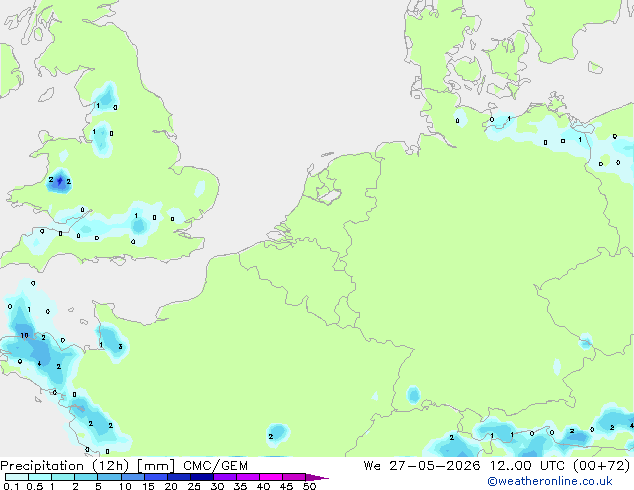Click the '10' precipitation value over Brittany
The image size is (634, 490).
tap(24, 336)
